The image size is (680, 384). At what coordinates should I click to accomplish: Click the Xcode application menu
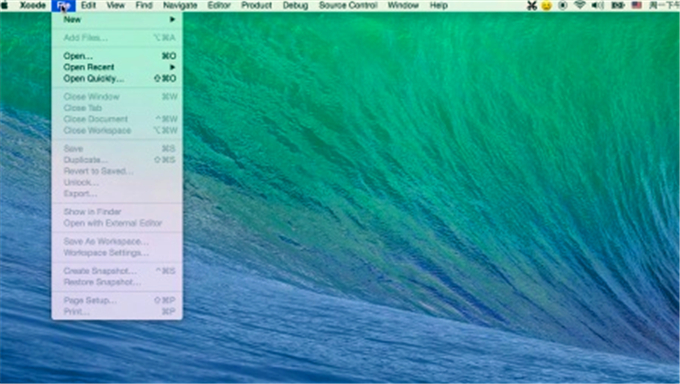pyautogui.click(x=33, y=6)
